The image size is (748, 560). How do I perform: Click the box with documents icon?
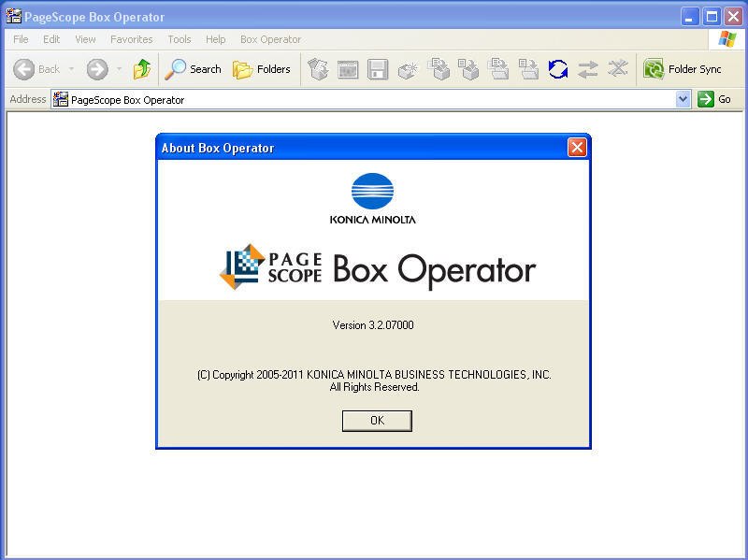click(318, 69)
